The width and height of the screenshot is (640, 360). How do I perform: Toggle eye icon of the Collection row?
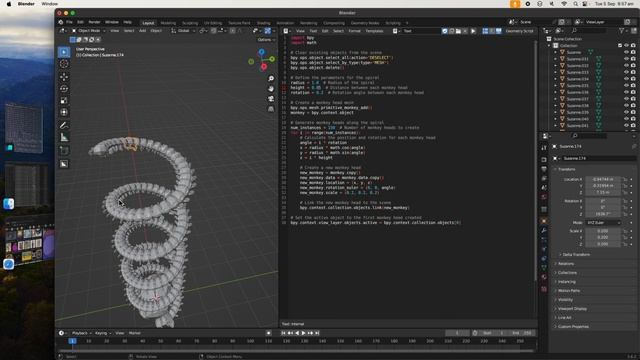[x=627, y=45]
